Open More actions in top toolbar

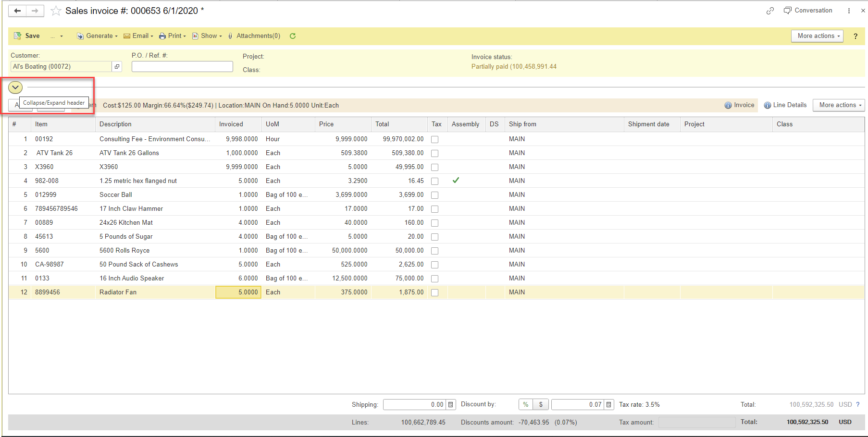tap(817, 36)
